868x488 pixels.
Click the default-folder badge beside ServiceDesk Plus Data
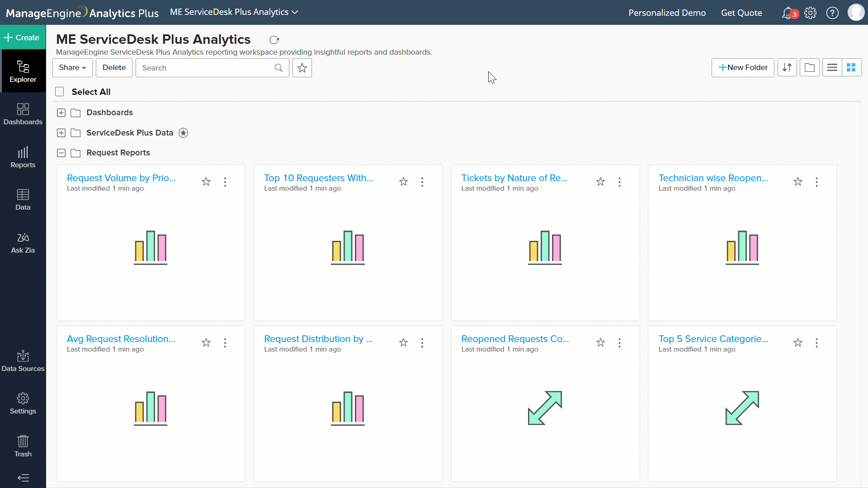(x=183, y=133)
